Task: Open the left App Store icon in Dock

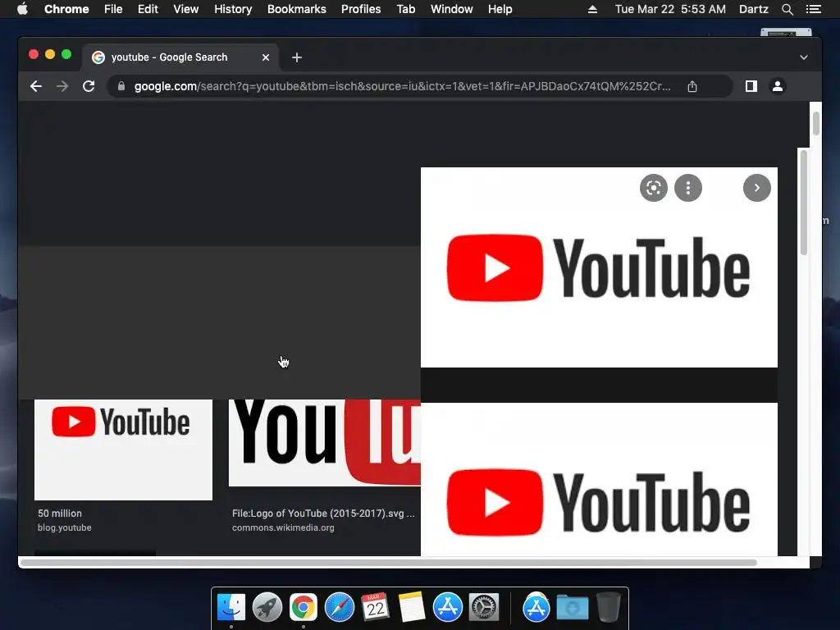Action: (448, 608)
